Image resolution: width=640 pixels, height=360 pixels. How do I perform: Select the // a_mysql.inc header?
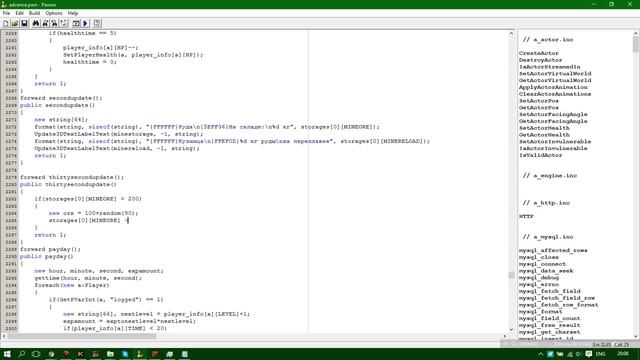(548, 237)
